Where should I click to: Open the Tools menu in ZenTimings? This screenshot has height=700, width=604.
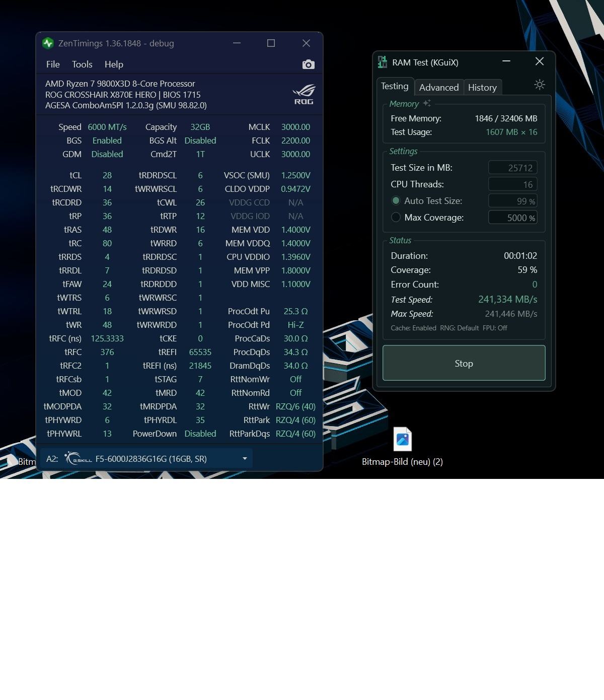[x=82, y=64]
